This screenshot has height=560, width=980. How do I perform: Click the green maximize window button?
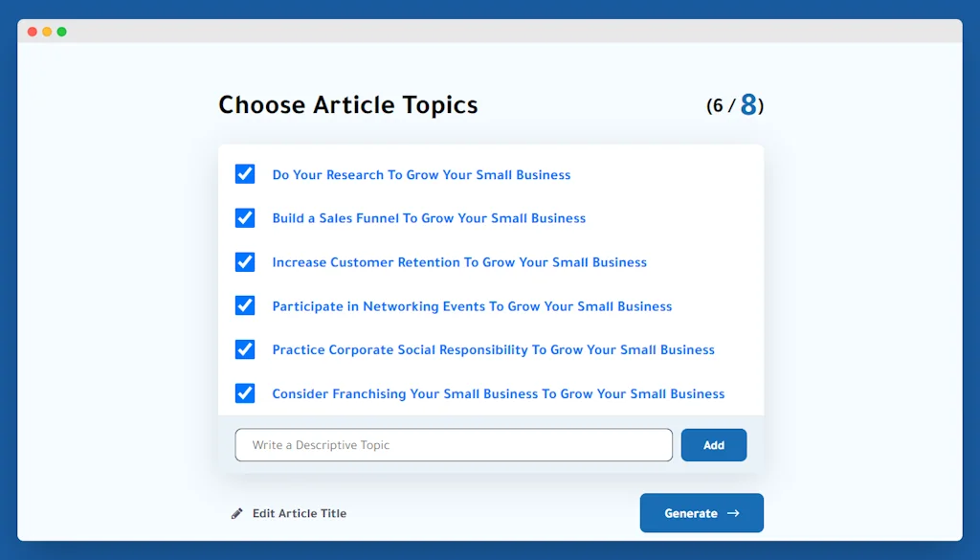(x=61, y=32)
